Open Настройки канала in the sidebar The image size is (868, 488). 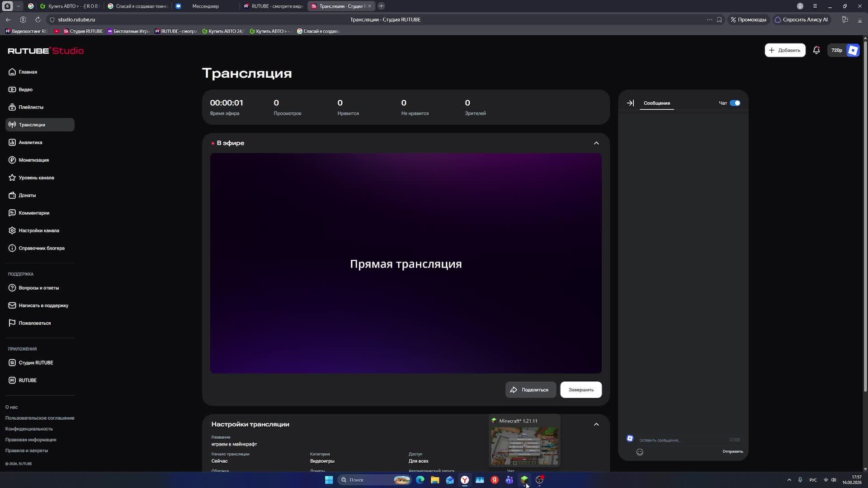[40, 230]
